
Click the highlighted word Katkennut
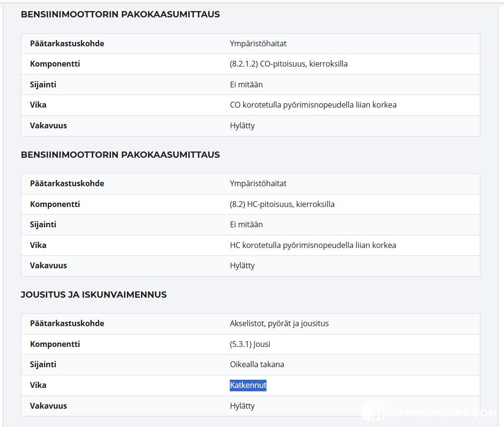pos(248,385)
